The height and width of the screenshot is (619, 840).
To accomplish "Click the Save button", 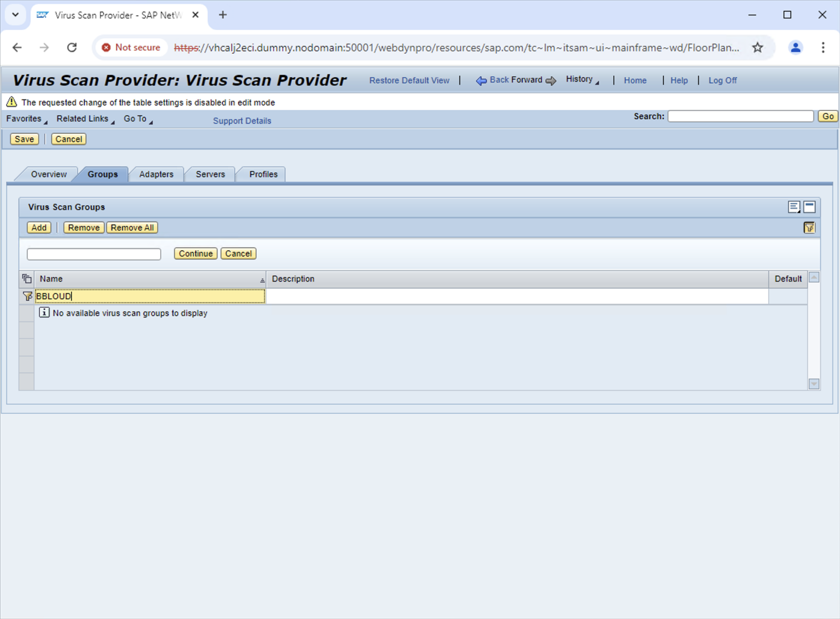I will pyautogui.click(x=24, y=139).
